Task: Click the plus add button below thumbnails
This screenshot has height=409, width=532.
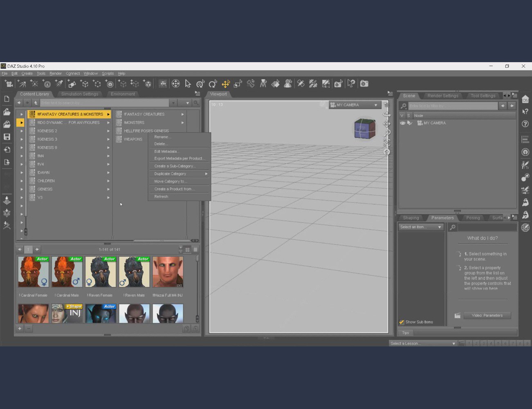Action: pos(19,328)
